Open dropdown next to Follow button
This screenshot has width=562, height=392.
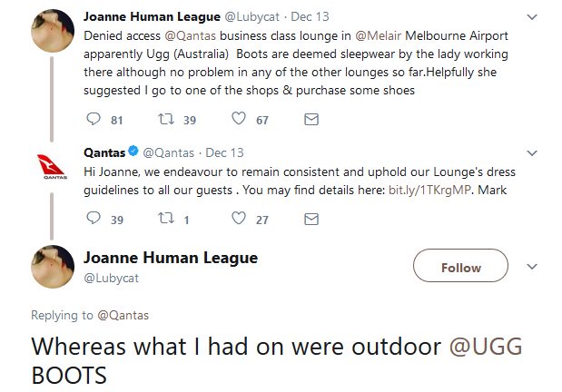pos(533,267)
